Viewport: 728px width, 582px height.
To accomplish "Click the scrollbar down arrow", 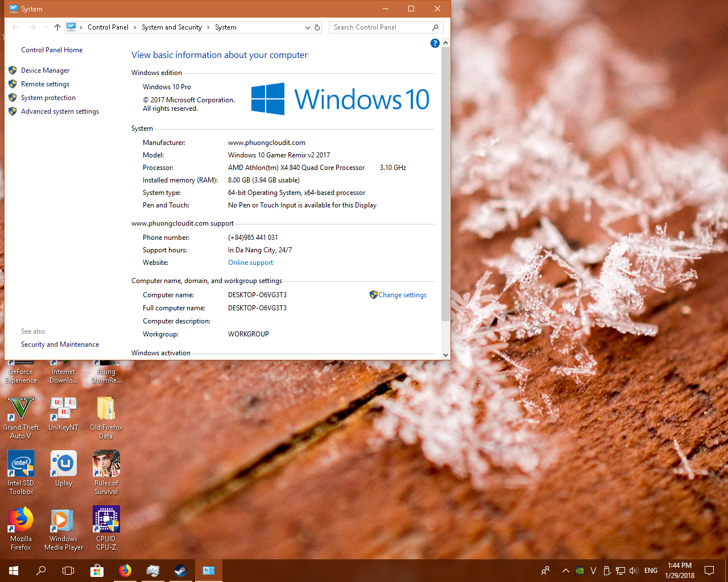I will pos(445,355).
